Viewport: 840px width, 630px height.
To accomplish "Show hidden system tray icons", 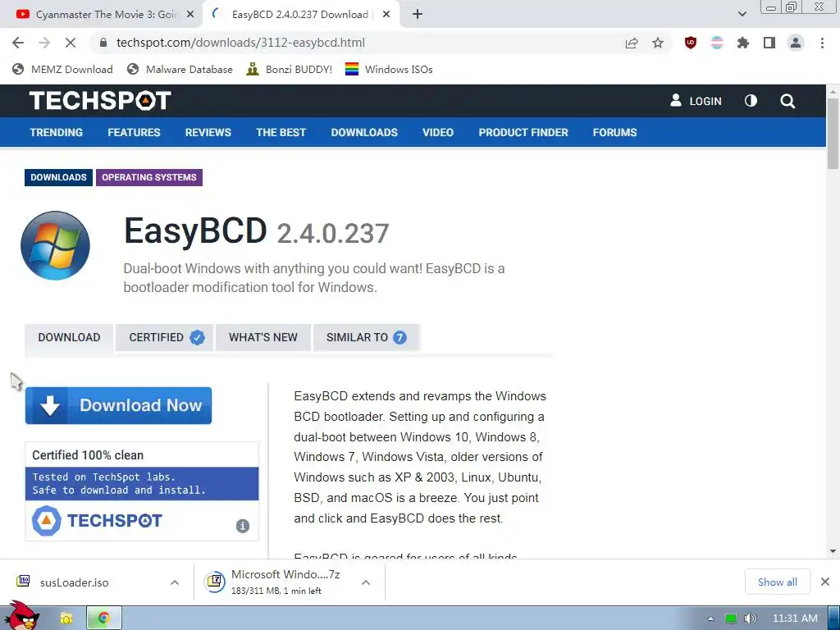I will [x=710, y=619].
